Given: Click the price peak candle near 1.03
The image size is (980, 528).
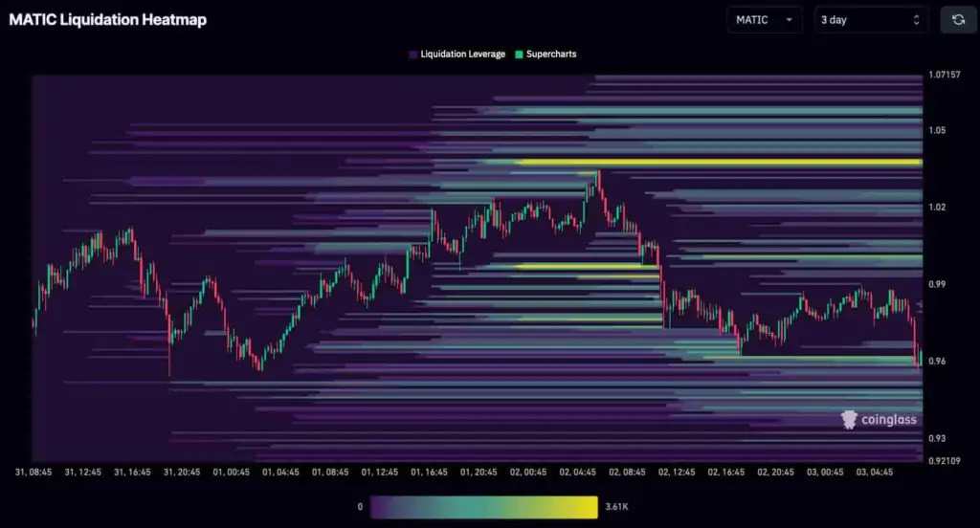Looking at the screenshot, I should tap(598, 181).
